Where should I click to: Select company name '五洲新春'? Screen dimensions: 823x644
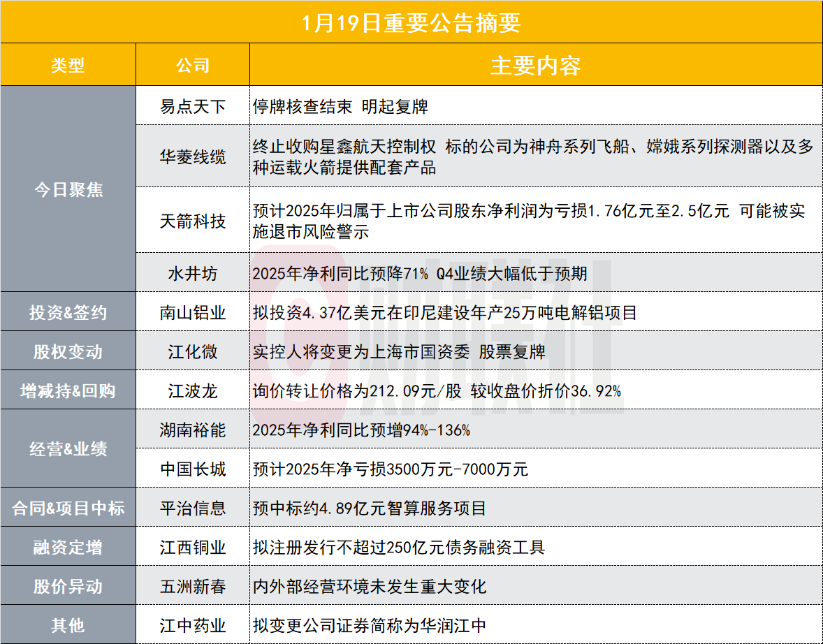coord(193,586)
